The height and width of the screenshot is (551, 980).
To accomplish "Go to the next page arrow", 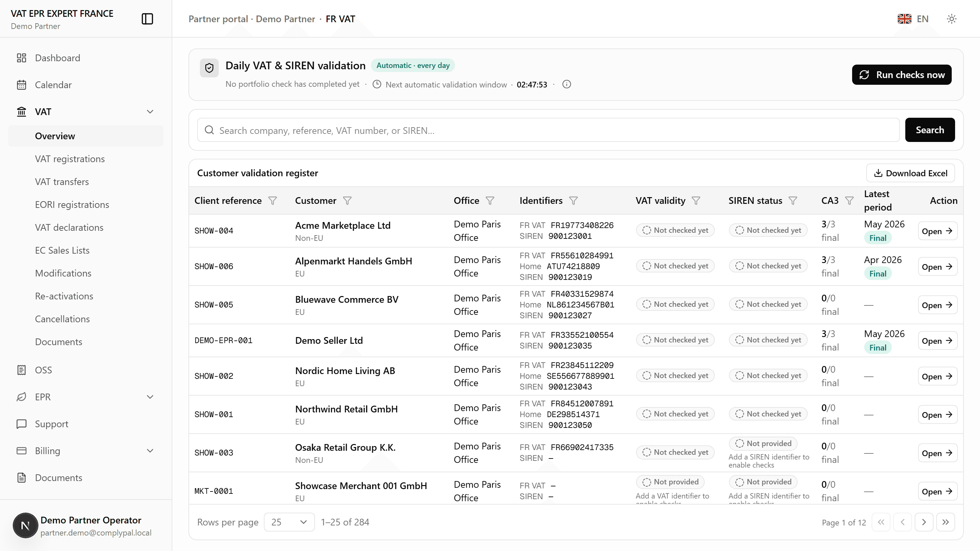I will (x=924, y=522).
